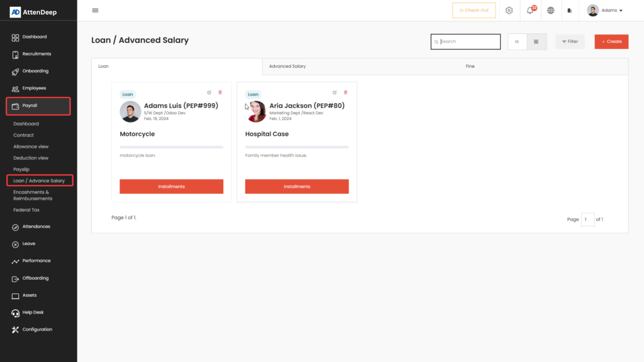This screenshot has width=644, height=362.
Task: Open the Fine tab
Action: pos(470,66)
